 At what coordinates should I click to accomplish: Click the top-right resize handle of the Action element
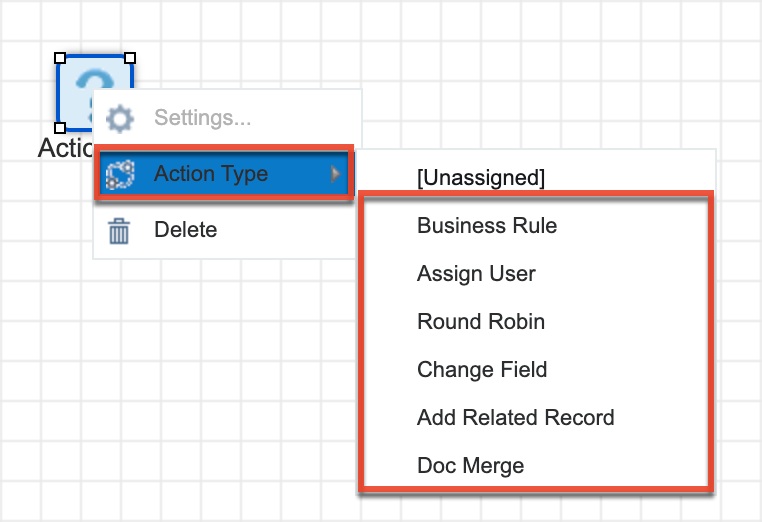130,58
